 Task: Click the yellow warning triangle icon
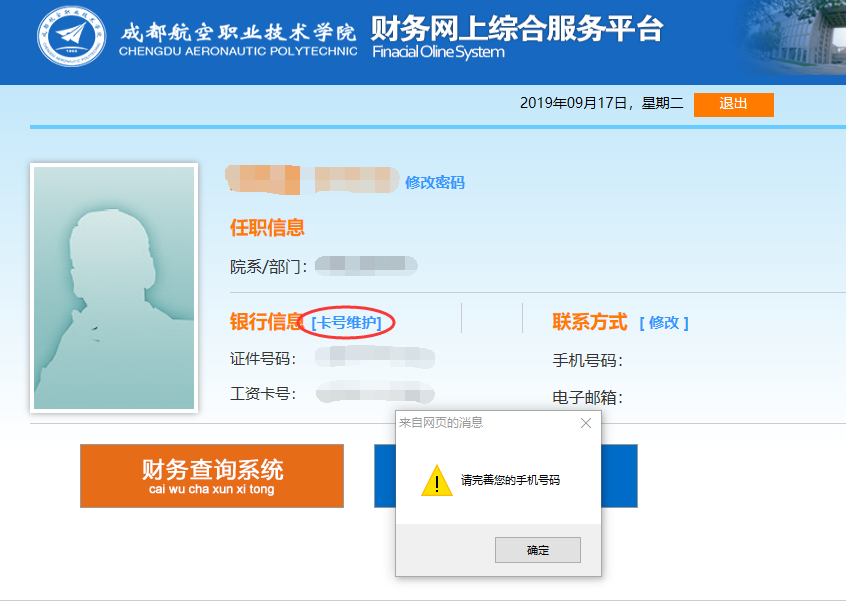(x=436, y=480)
